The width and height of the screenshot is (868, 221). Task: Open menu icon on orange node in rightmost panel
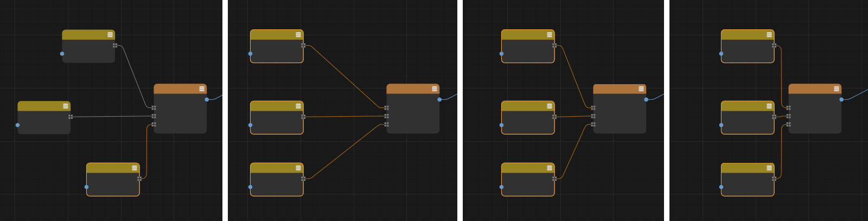coord(837,89)
